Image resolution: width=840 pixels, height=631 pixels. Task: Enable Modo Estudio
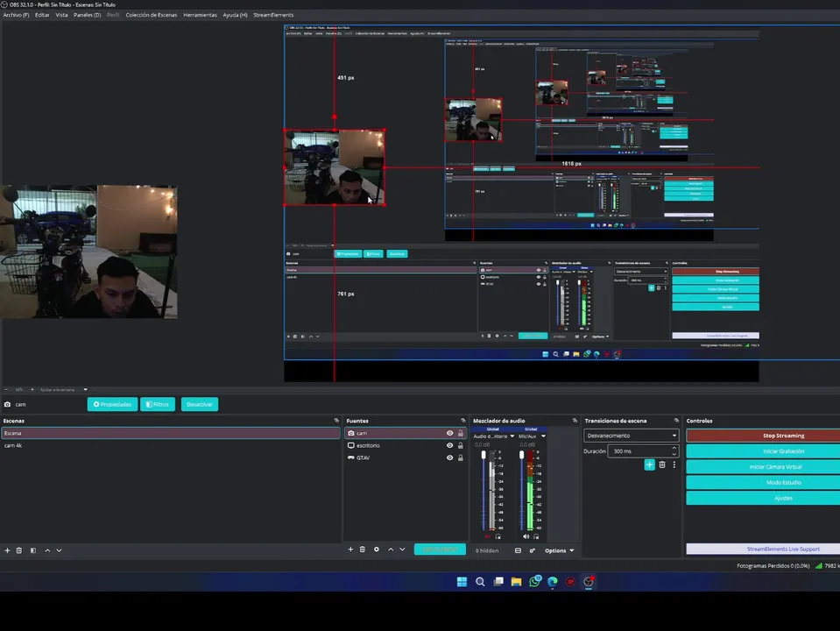pos(764,483)
